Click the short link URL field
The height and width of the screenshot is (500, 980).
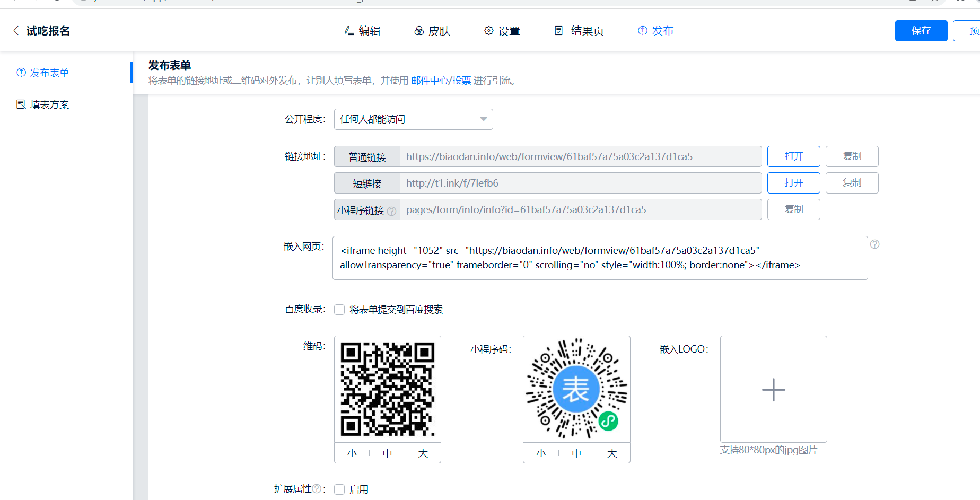(580, 183)
